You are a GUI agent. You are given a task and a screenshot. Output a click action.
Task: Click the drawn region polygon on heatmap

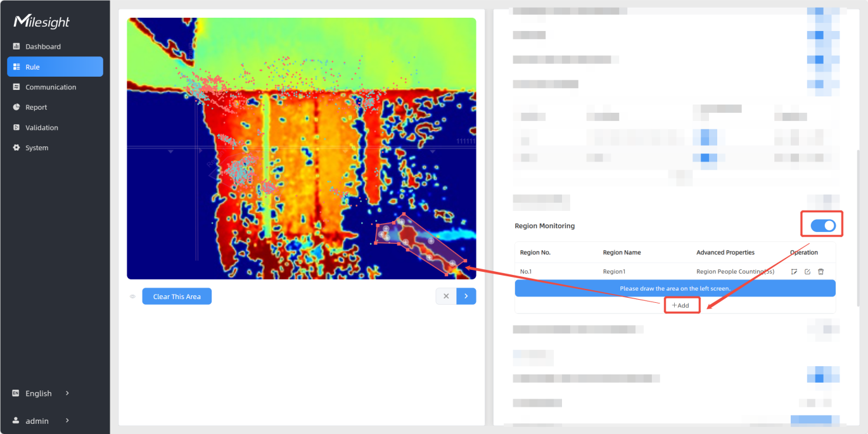pyautogui.click(x=418, y=244)
